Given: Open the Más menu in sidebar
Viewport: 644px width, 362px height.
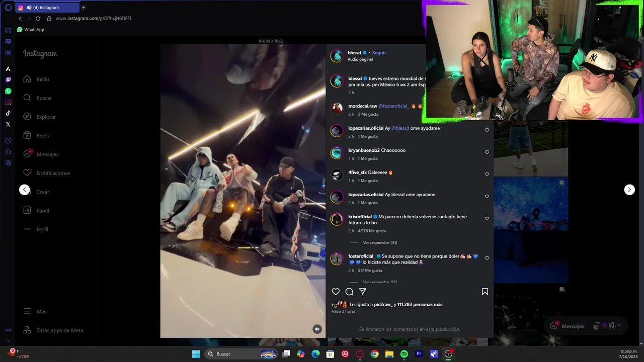Looking at the screenshot, I should click(35, 311).
